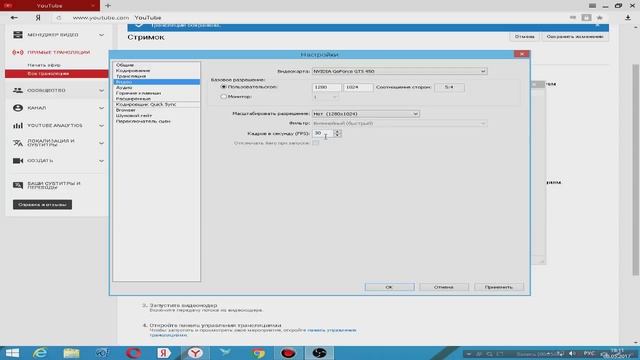Screen dimensions: 640x360
Task: Click Отмена in the settings dialog
Action: click(x=444, y=287)
